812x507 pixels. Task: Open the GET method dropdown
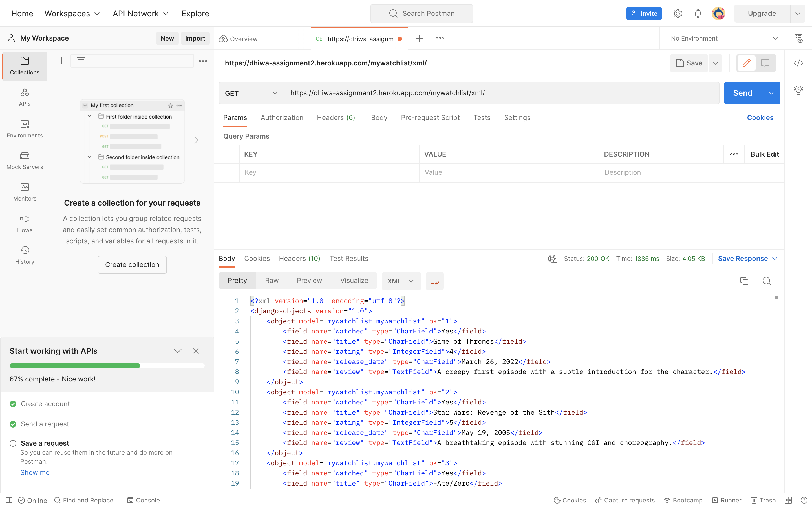click(x=250, y=93)
